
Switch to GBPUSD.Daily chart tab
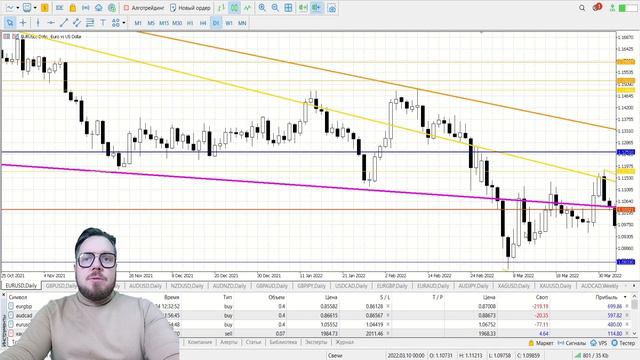(61, 286)
